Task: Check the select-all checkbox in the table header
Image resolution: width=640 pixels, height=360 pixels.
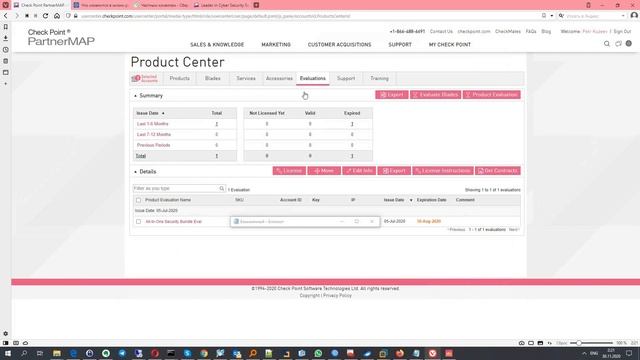Action: pyautogui.click(x=138, y=200)
